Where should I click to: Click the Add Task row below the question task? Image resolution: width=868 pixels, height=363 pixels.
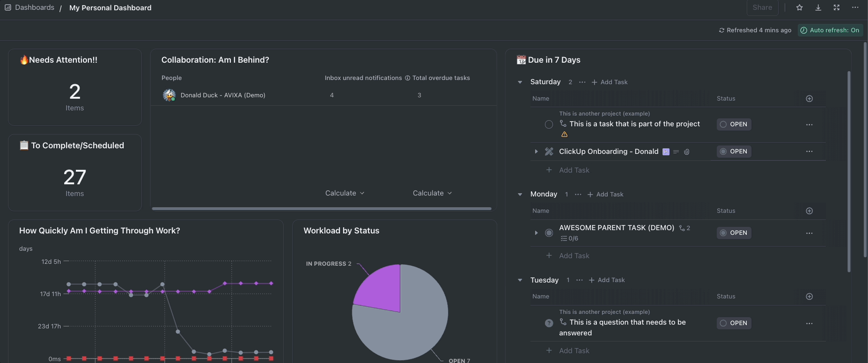[568, 351]
